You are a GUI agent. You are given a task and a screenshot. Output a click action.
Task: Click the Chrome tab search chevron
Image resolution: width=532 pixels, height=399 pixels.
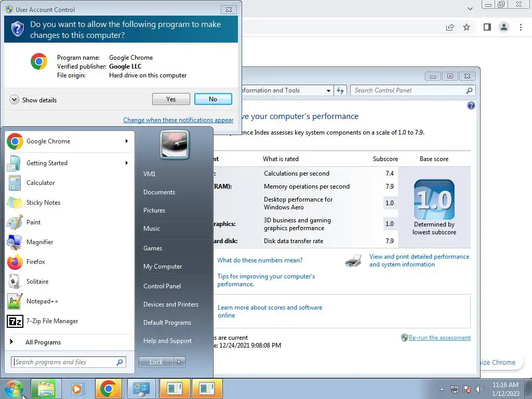coord(470,9)
